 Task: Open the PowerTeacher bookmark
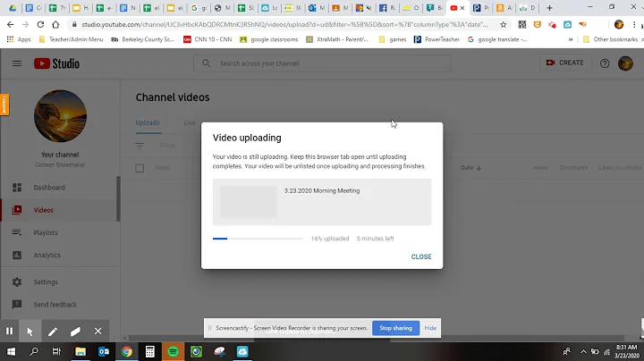click(436, 39)
